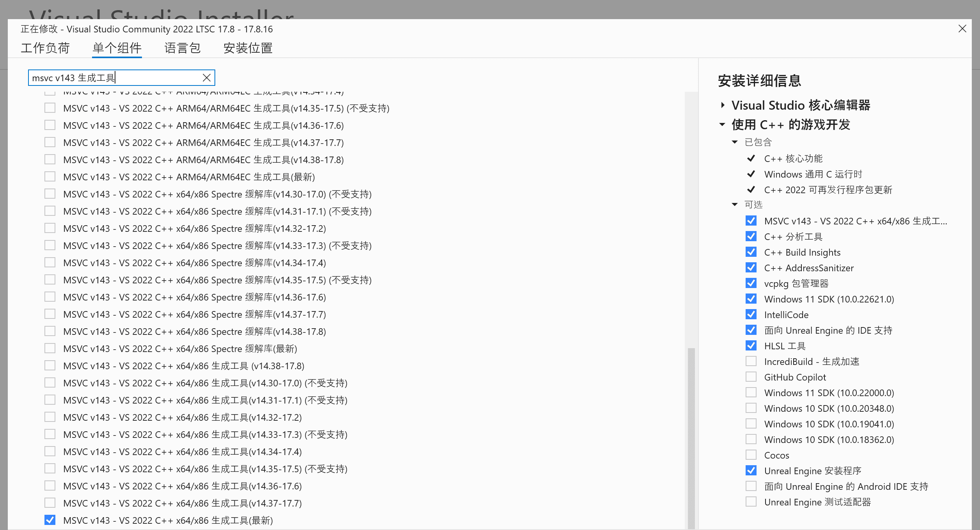The height and width of the screenshot is (530, 980).
Task: Check ARM64/ARM64EC 生成工具 (v14.35-17.5) component
Action: 50,108
